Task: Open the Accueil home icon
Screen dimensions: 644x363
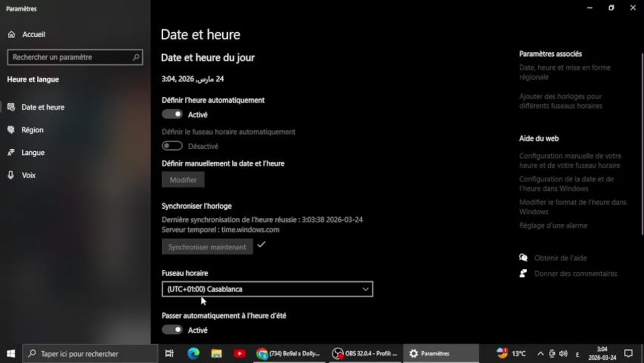Action: tap(12, 34)
